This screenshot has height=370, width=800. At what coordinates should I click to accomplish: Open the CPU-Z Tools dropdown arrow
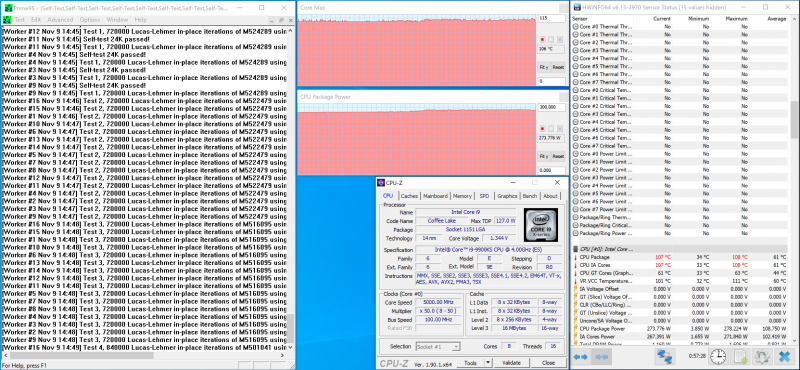tap(488, 362)
